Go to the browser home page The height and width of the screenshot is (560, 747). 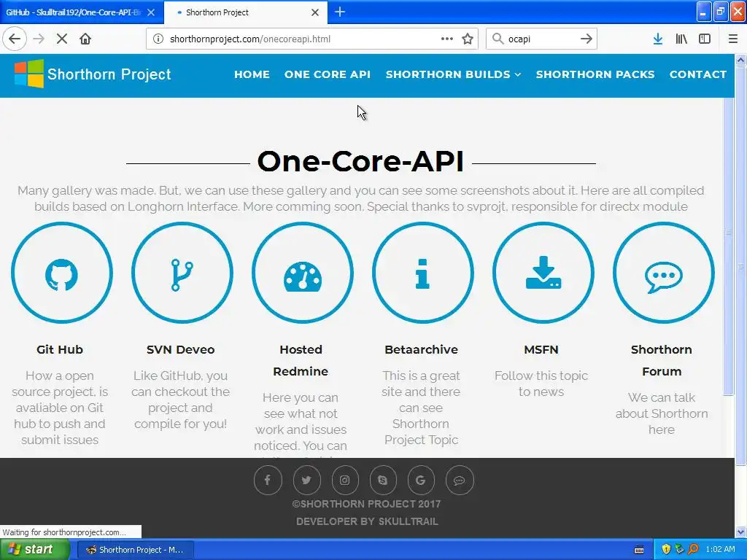point(85,39)
